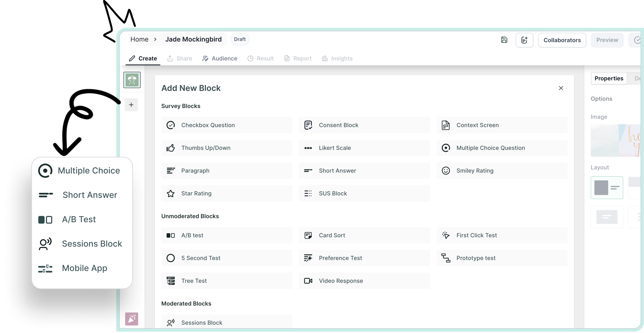Click the A/B test block icon
The image size is (644, 333).
coord(171,235)
